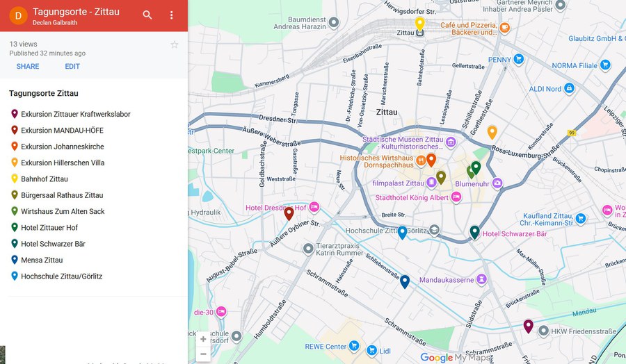Open search in the map header
626x364 pixels.
tap(147, 15)
